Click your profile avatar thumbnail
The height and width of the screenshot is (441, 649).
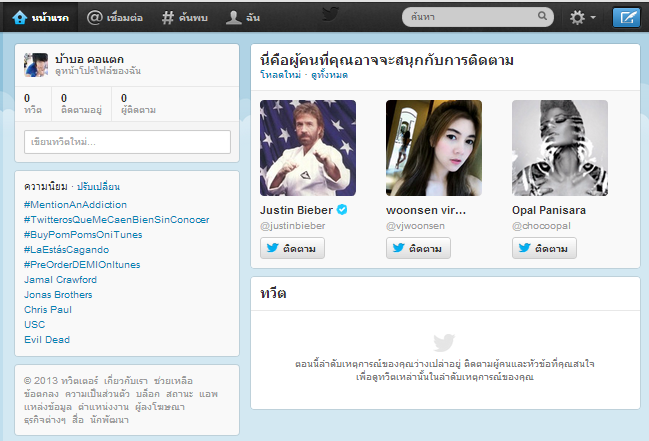click(36, 65)
